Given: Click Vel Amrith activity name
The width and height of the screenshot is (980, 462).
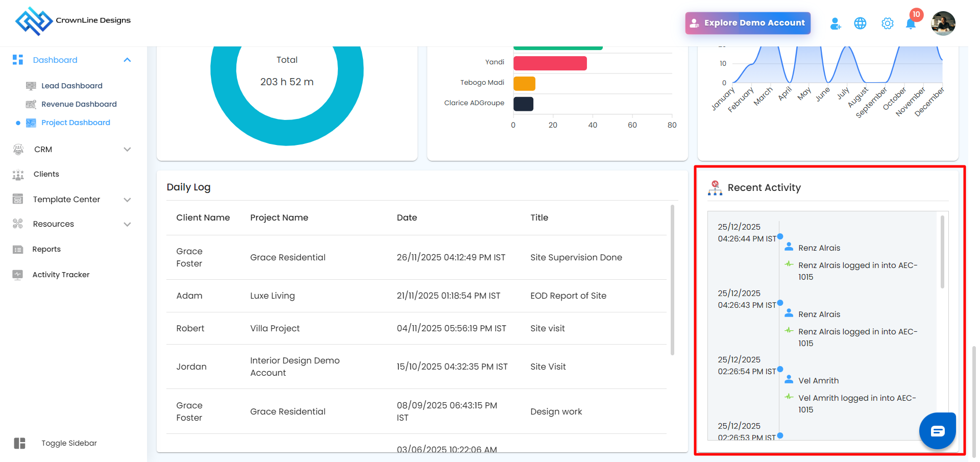Looking at the screenshot, I should click(819, 380).
